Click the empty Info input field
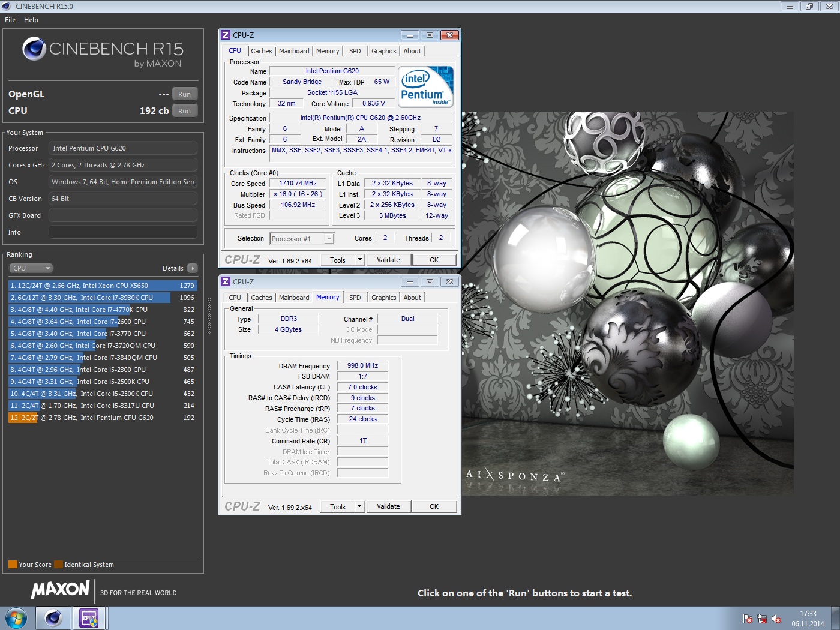840x630 pixels. click(x=123, y=232)
